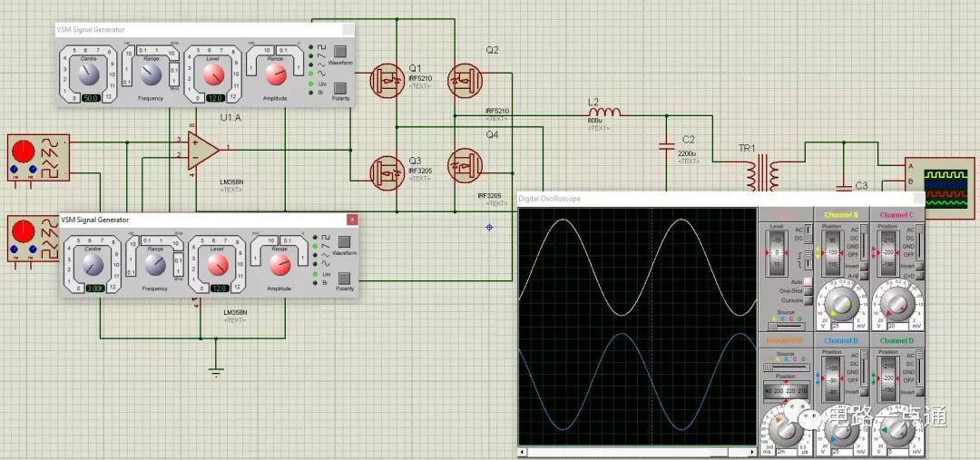The height and width of the screenshot is (460, 980).
Task: Click the trigger Level wheel
Action: 777,252
